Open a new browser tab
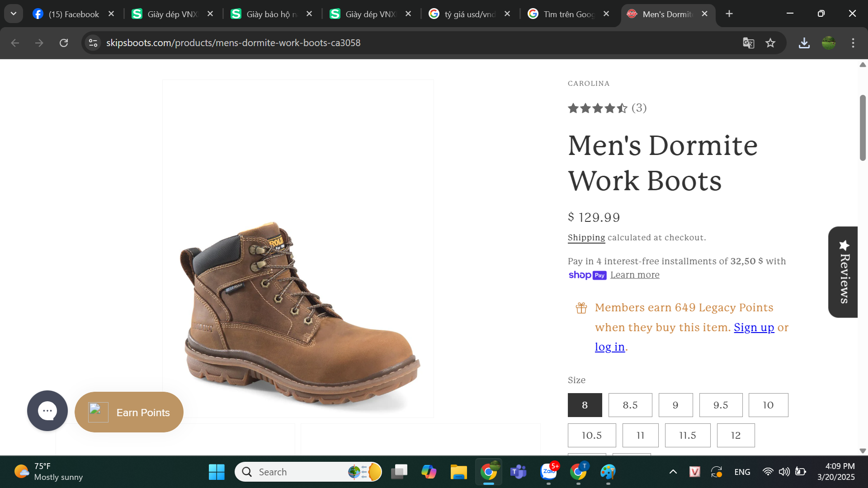868x488 pixels. point(729,14)
